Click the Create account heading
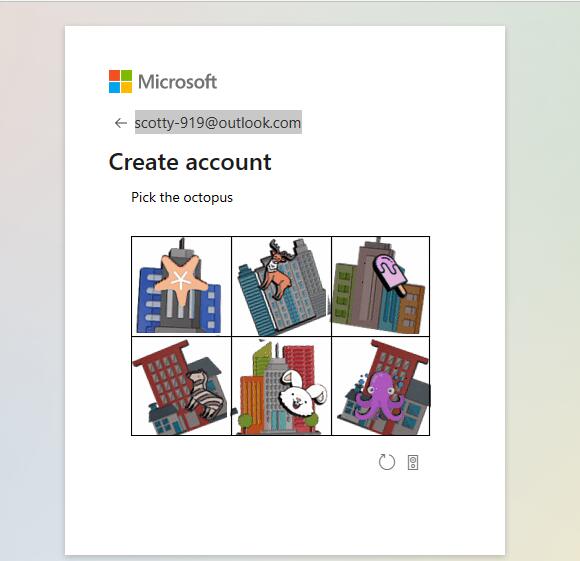The height and width of the screenshot is (561, 580). 190,162
